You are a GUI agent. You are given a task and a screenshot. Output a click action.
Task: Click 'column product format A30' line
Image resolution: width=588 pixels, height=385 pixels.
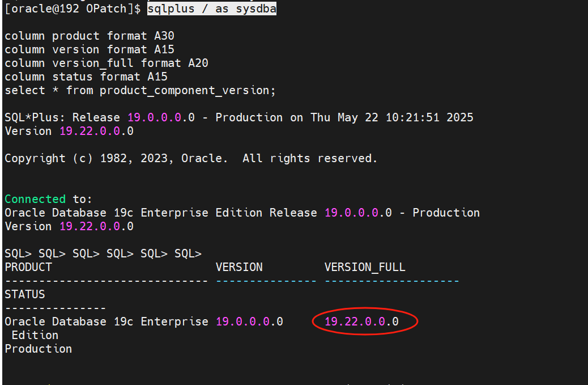(x=90, y=36)
